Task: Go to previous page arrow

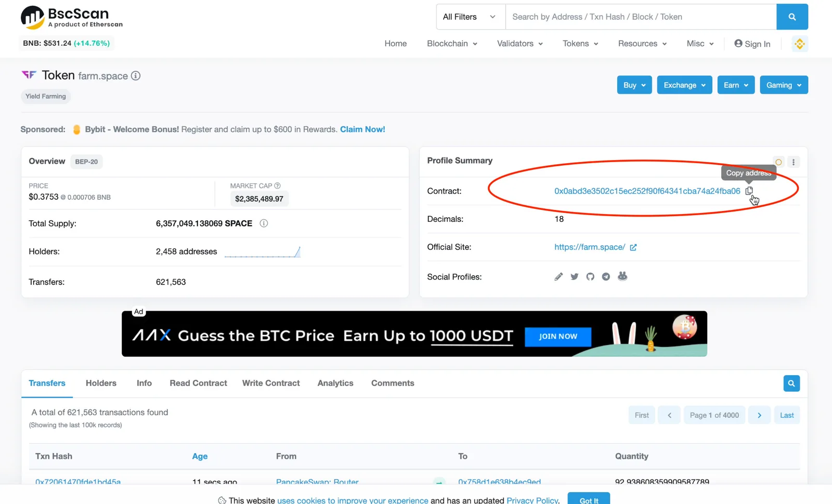Action: tap(669, 415)
